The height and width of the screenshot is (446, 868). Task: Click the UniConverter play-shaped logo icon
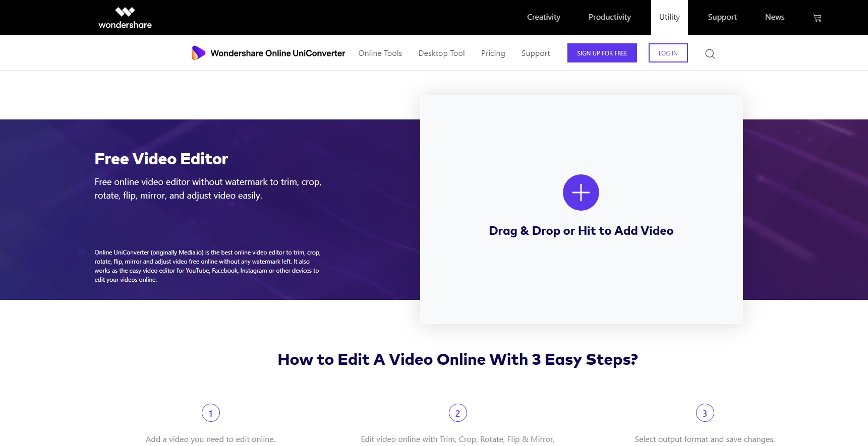pyautogui.click(x=198, y=53)
